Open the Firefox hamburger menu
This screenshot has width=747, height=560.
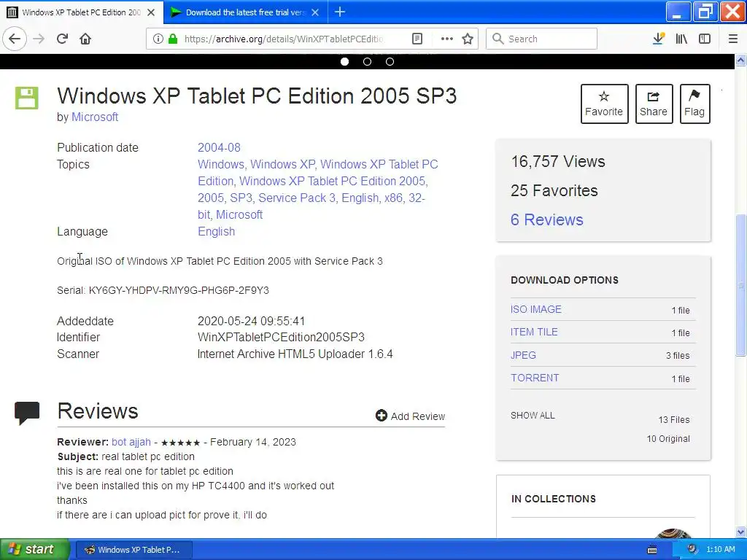[x=732, y=39]
